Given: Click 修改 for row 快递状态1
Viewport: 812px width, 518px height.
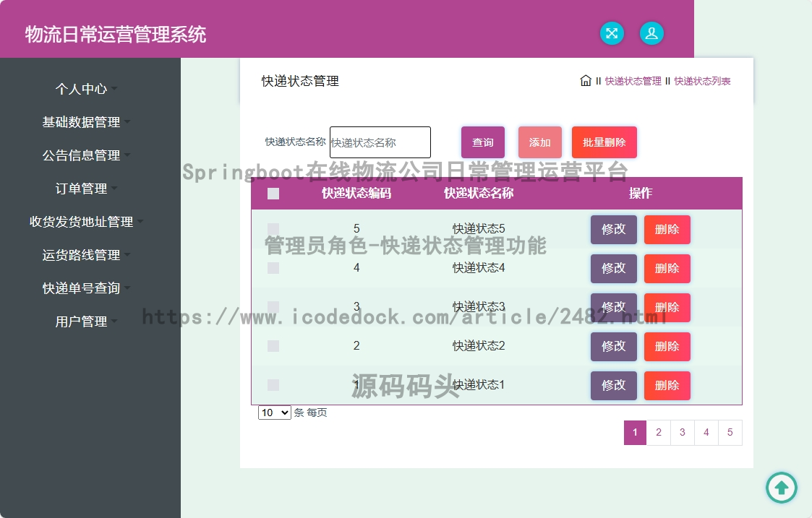Looking at the screenshot, I should click(x=614, y=386).
